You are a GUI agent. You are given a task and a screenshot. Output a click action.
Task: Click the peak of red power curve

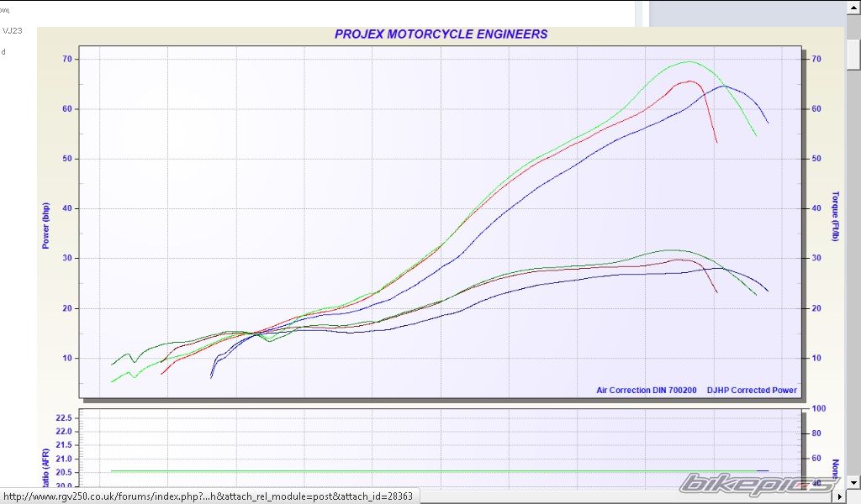point(690,81)
